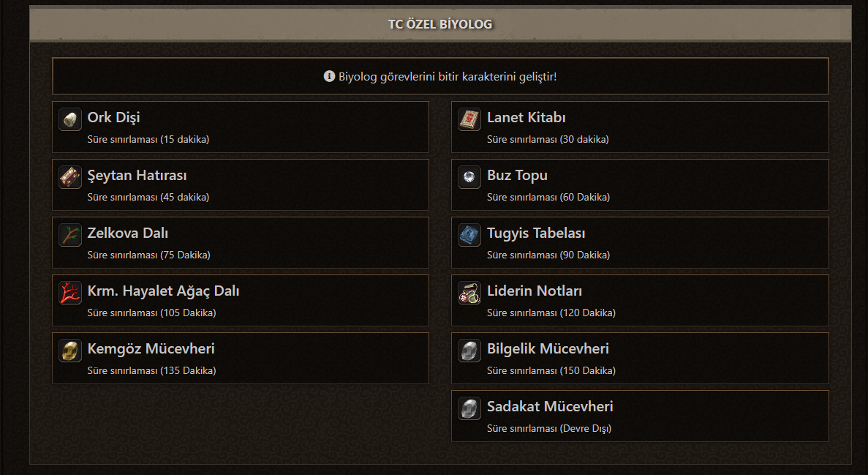Screen dimensions: 868x475
Task: Click the Şeytan Hatırası item icon
Action: 70,177
